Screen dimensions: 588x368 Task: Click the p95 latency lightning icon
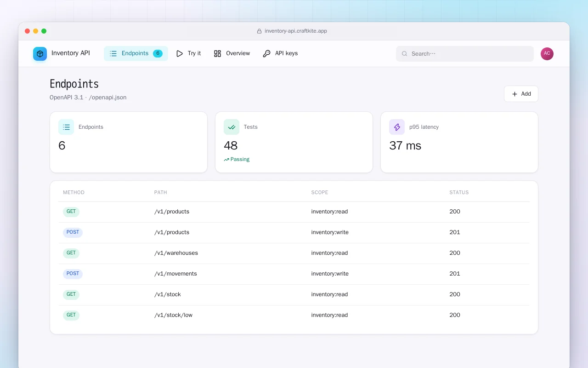(x=397, y=127)
